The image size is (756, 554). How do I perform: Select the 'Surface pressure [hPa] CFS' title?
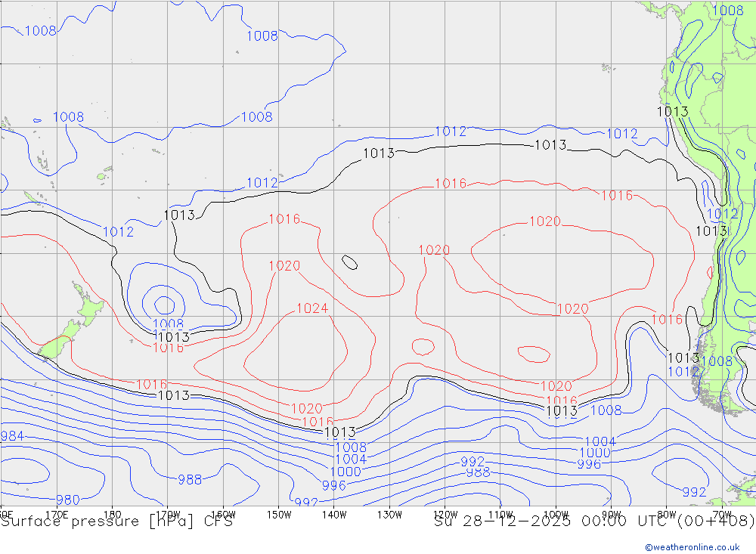point(116,522)
